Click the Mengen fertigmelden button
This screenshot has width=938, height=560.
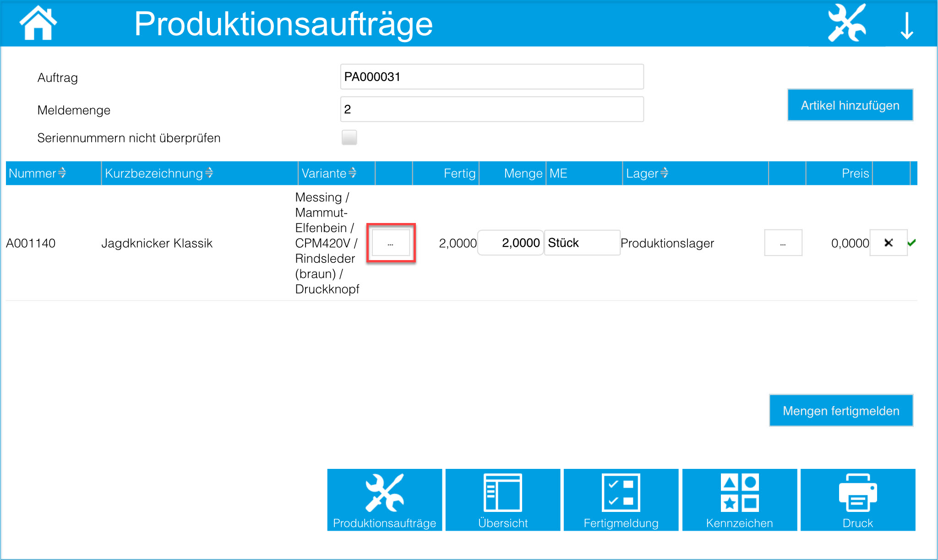coord(841,411)
